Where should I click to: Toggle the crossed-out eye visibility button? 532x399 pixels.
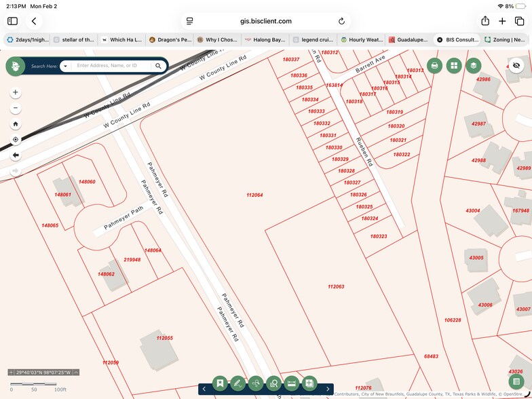(x=516, y=66)
